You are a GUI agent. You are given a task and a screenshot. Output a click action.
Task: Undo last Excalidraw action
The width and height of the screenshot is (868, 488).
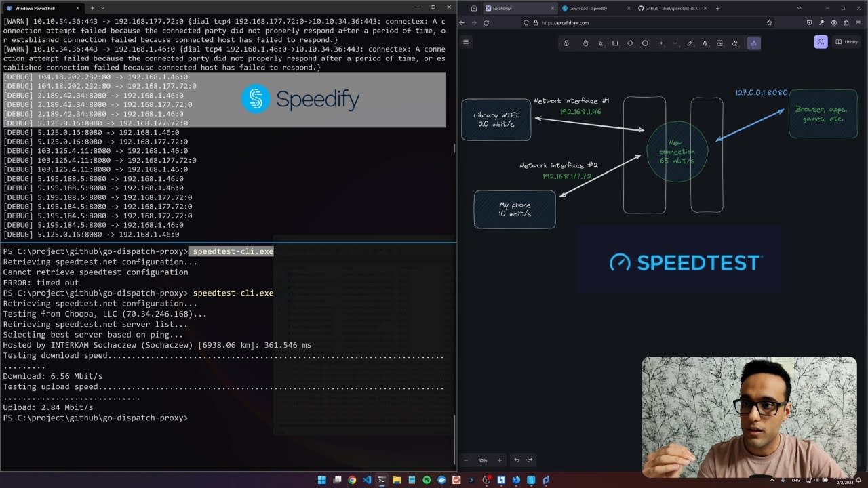coord(517,460)
